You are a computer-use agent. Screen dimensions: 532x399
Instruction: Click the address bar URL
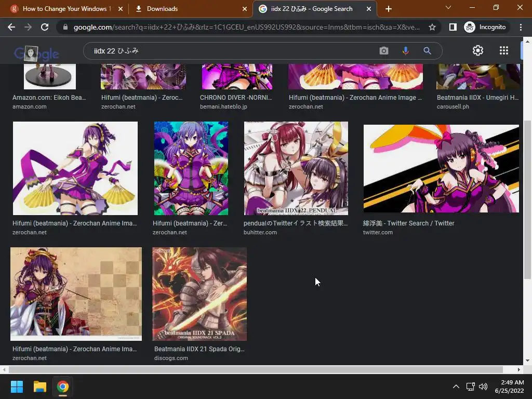[247, 27]
